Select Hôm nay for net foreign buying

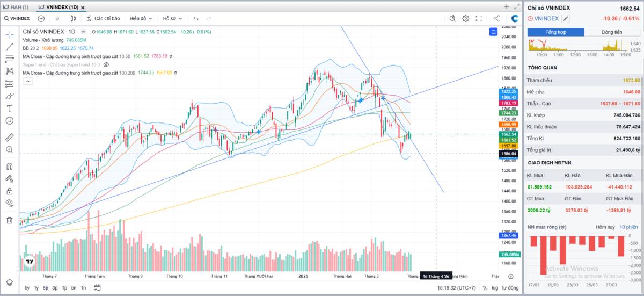tap(605, 227)
